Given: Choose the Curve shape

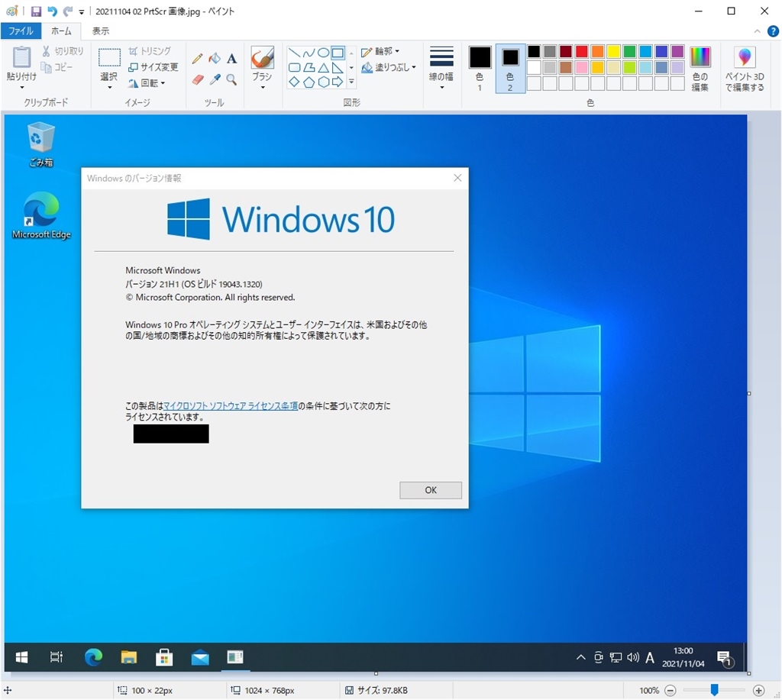Looking at the screenshot, I should pyautogui.click(x=309, y=53).
